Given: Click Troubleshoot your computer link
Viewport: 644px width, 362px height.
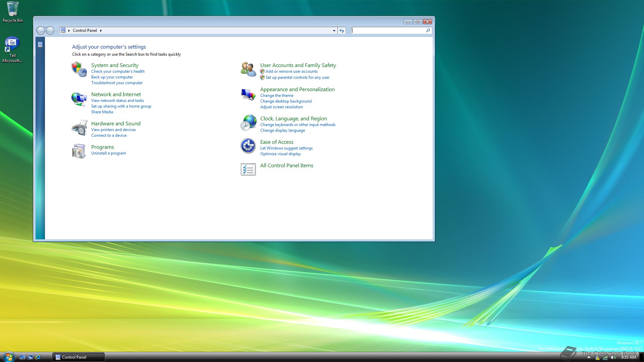Looking at the screenshot, I should [117, 83].
